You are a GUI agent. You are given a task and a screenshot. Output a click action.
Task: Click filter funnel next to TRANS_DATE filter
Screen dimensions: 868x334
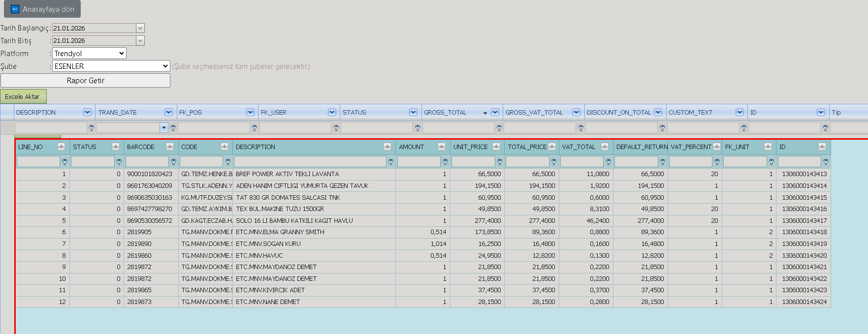[x=173, y=128]
